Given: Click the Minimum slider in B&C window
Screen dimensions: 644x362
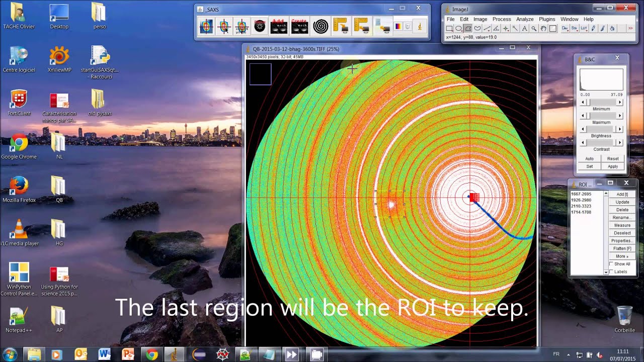Looking at the screenshot, I should tap(601, 102).
